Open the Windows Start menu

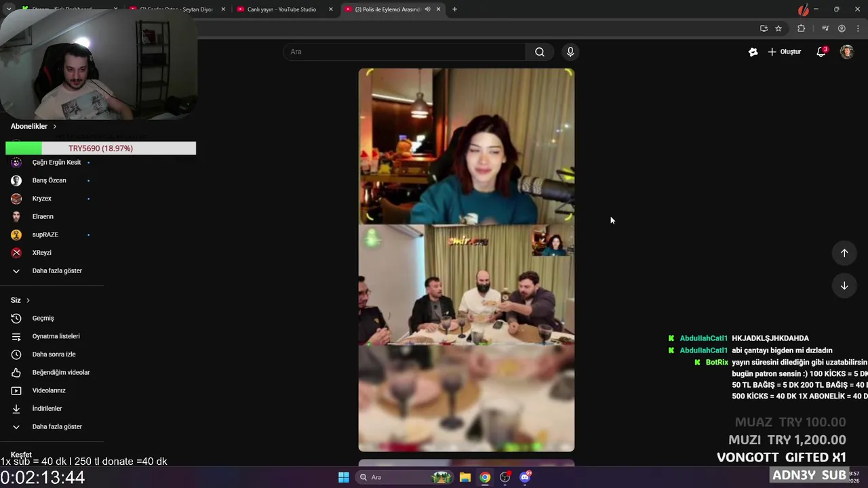coord(344,477)
